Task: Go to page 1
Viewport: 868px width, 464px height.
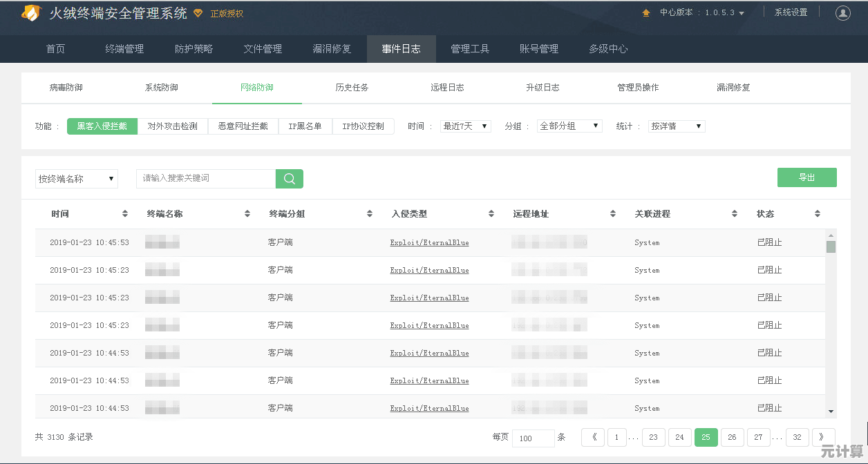Action: [617, 437]
